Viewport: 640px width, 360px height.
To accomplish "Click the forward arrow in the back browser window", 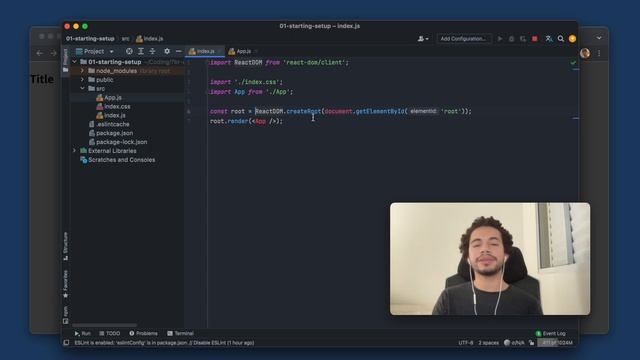I will tap(53, 53).
